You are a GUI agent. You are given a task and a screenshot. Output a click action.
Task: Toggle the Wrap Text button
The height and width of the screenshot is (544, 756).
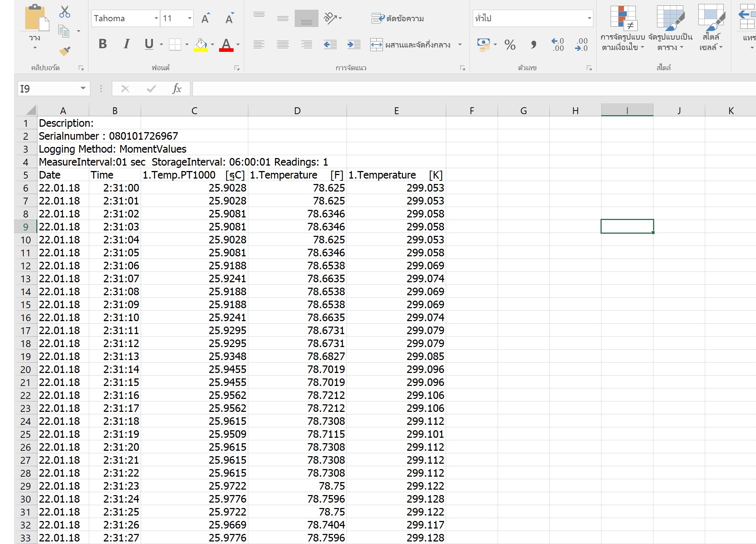[x=398, y=18]
